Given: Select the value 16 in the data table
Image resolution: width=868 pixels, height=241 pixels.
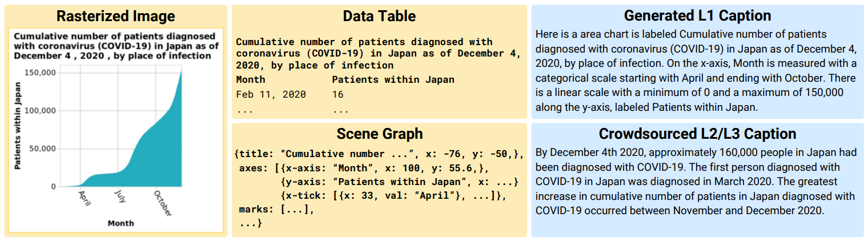Looking at the screenshot, I should click(337, 94).
